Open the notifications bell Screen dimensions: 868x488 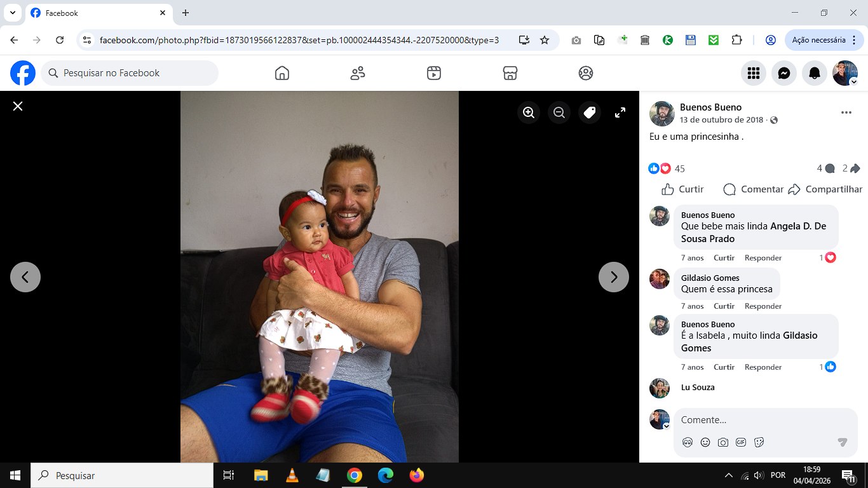click(x=815, y=73)
